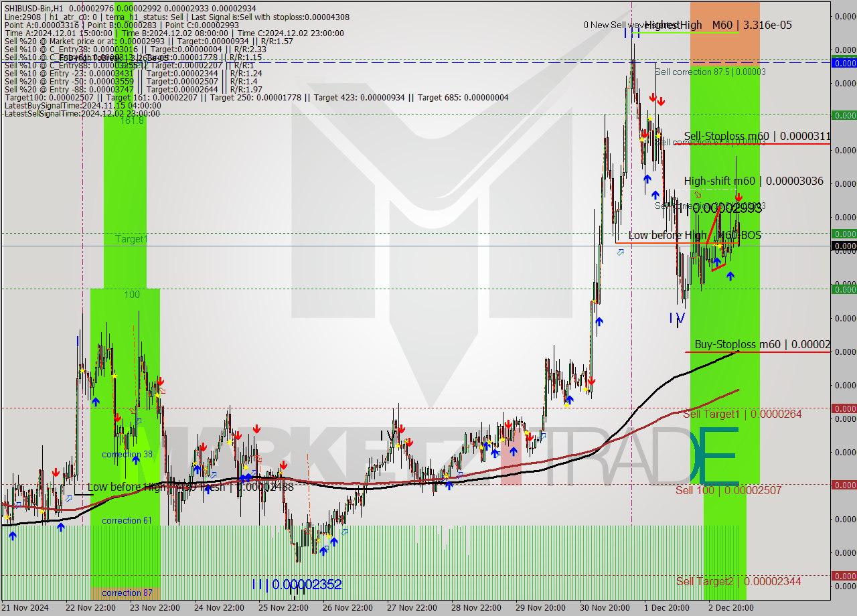Click the blue 'I V' wave label
Image resolution: width=857 pixels, height=616 pixels.
coord(677,318)
